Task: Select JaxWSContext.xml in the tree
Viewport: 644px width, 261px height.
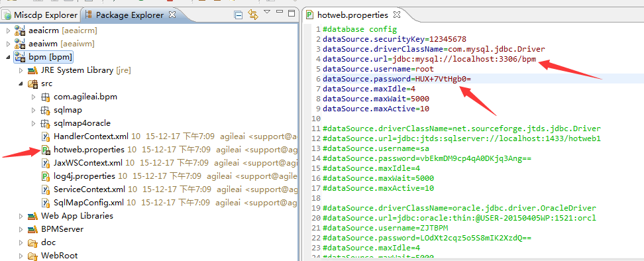Action: [88, 163]
